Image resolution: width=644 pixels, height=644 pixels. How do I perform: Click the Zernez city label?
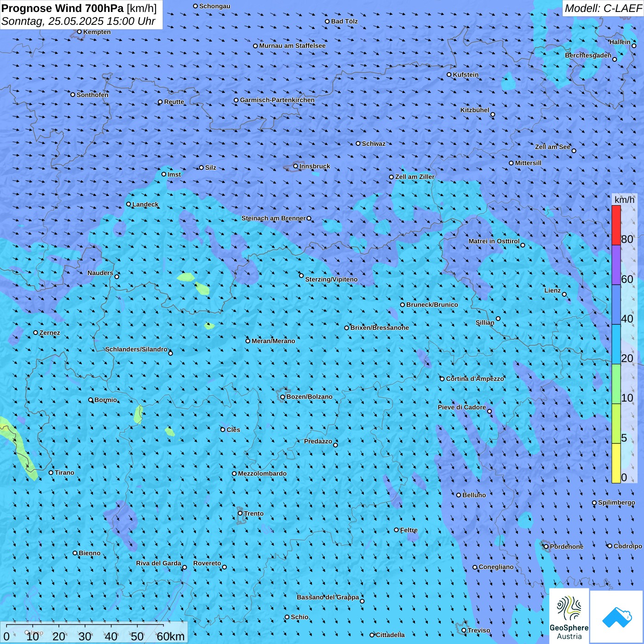pyautogui.click(x=50, y=333)
